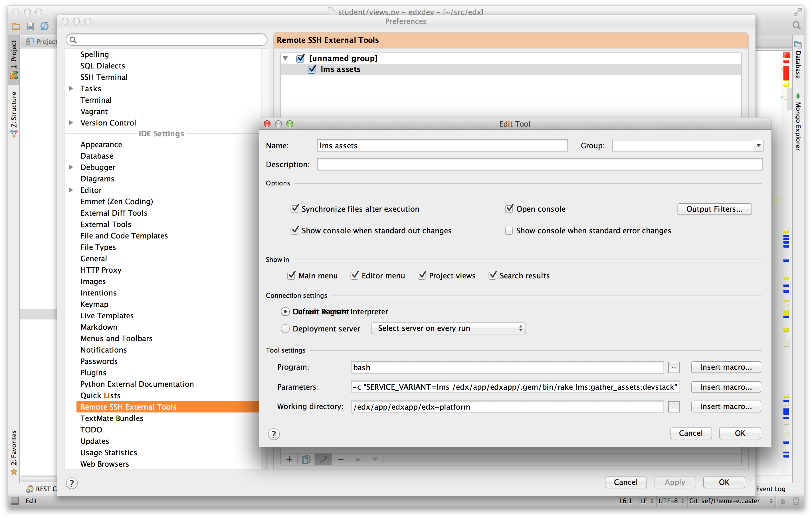This screenshot has width=812, height=518.
Task: Toggle the Main menu checkbox
Action: [291, 276]
